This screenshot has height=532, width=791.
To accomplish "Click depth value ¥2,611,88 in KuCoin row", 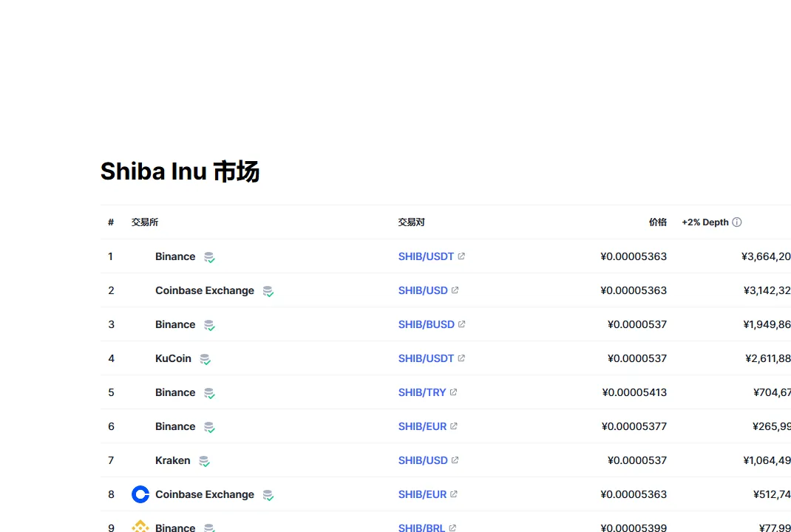I will (768, 358).
